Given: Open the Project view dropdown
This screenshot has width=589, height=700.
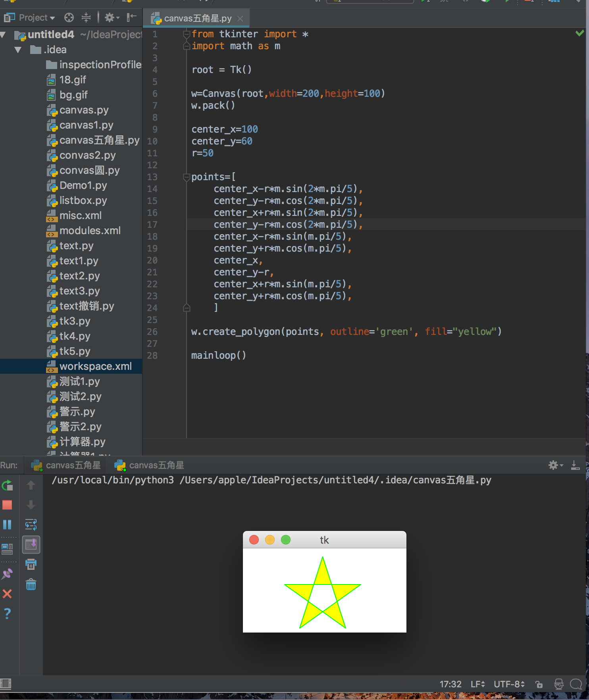Looking at the screenshot, I should click(x=37, y=17).
